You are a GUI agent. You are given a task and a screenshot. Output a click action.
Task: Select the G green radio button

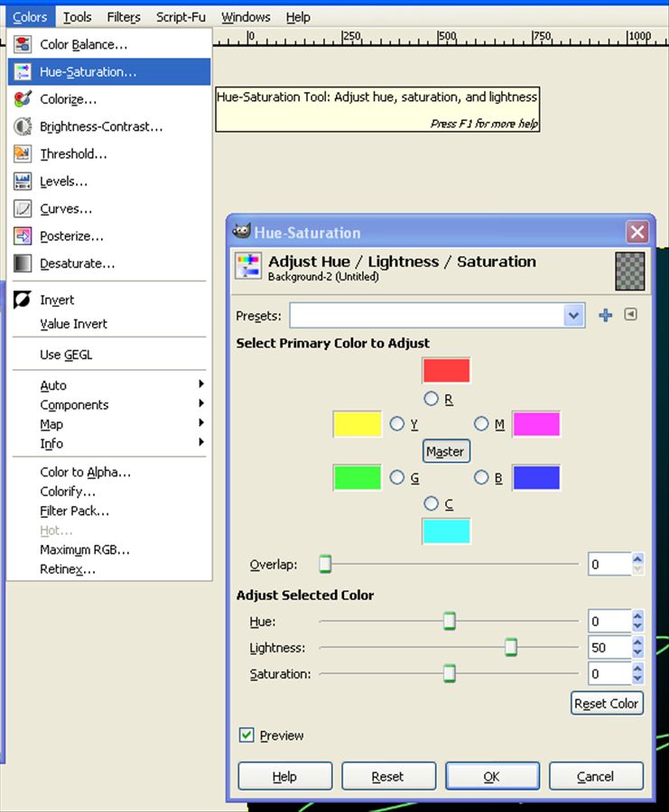tap(396, 477)
